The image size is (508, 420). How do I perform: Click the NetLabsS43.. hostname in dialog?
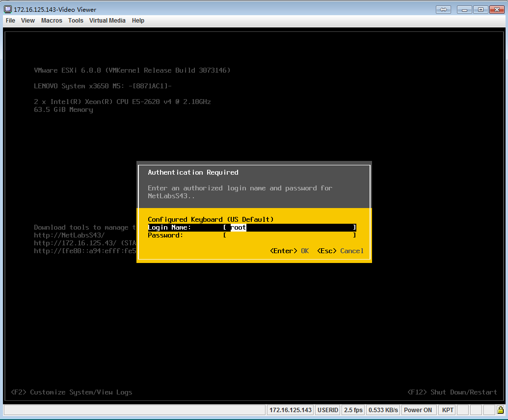pyautogui.click(x=171, y=196)
